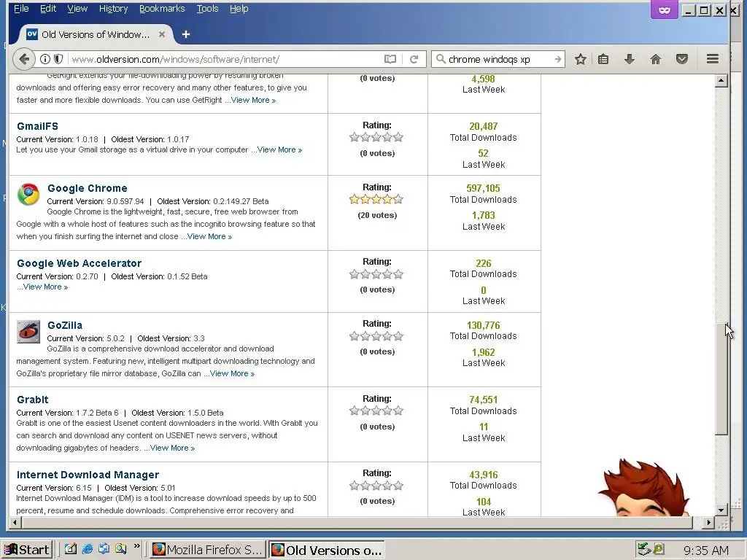This screenshot has height=560, width=747.
Task: Switch to Mozilla Firefox S... taskbar window
Action: (x=207, y=550)
